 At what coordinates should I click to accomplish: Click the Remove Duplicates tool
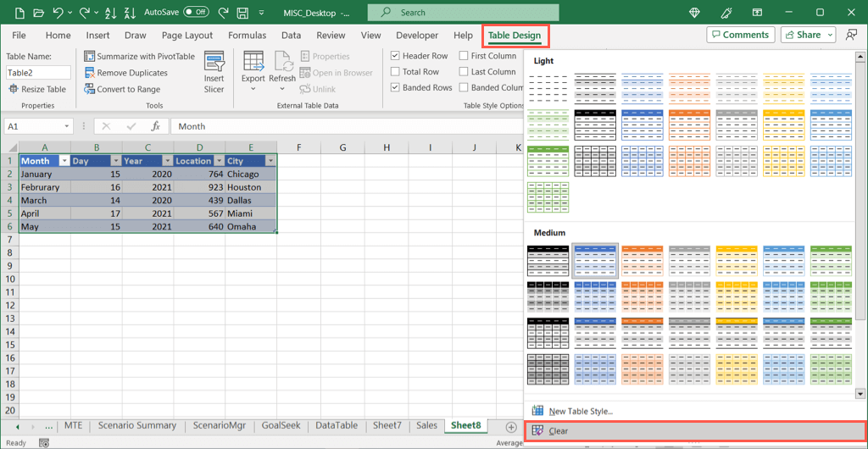(x=125, y=73)
